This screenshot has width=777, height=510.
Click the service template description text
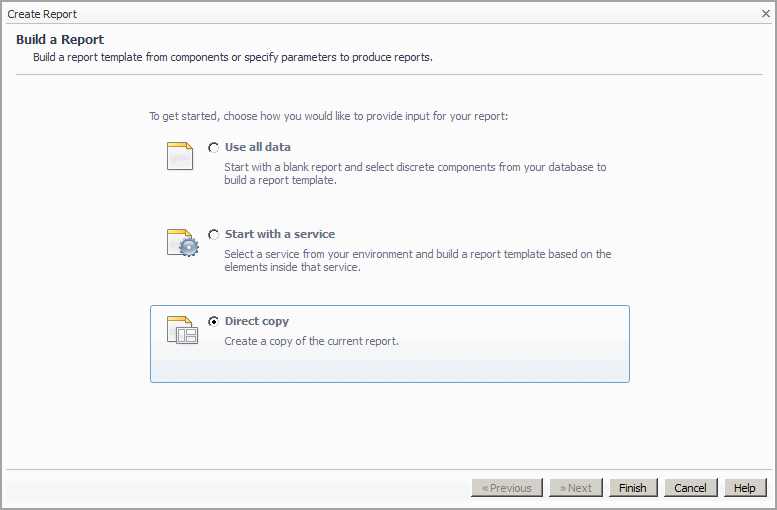click(x=417, y=261)
